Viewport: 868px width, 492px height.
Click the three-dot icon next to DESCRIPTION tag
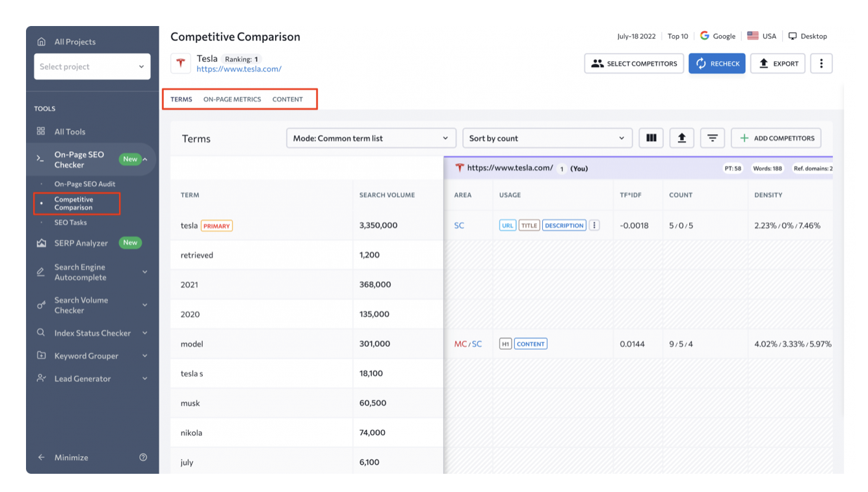coord(594,226)
